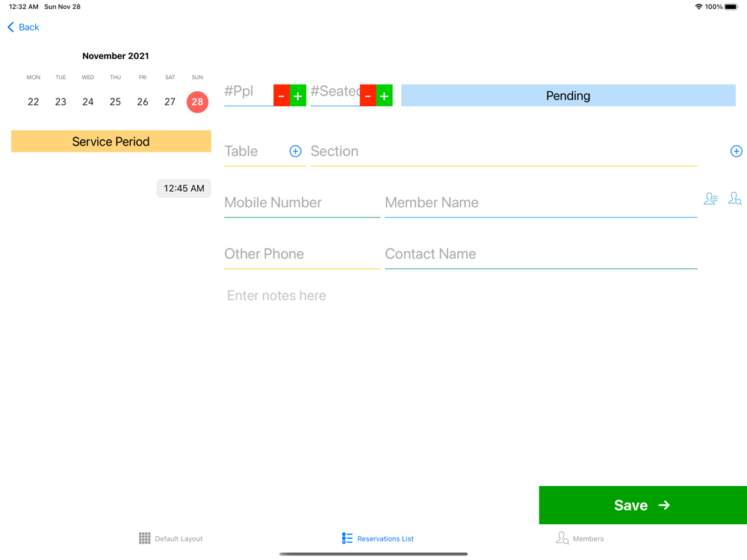Viewport: 747px width, 560px height.
Task: Tap the Wi-Fi status icon
Action: 699,7
